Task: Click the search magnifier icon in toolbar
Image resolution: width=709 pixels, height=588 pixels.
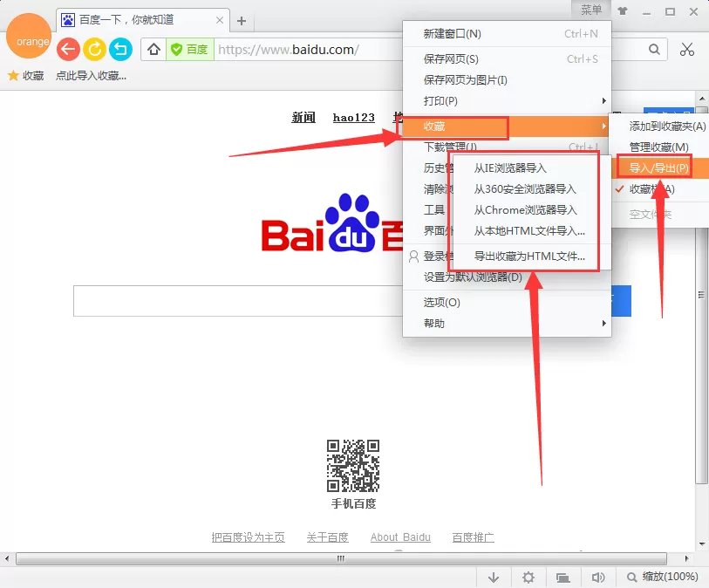Action: [x=654, y=50]
